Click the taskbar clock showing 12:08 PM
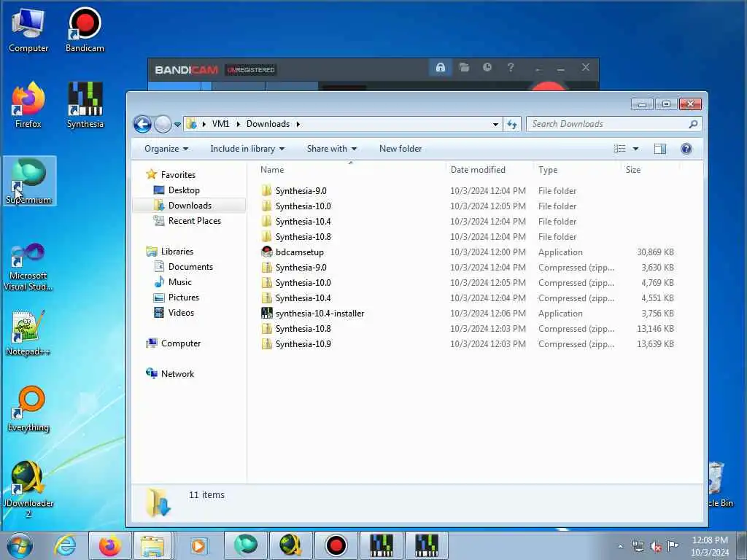The height and width of the screenshot is (560, 747). pyautogui.click(x=710, y=546)
